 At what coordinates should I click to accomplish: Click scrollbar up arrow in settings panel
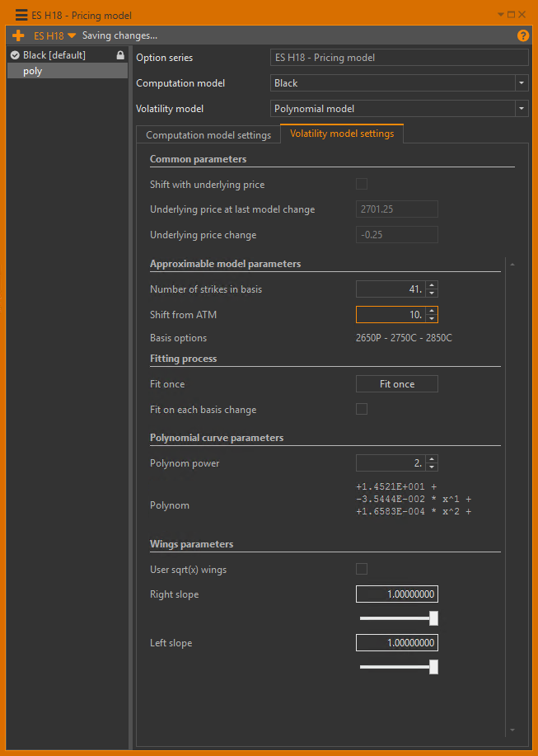(512, 264)
